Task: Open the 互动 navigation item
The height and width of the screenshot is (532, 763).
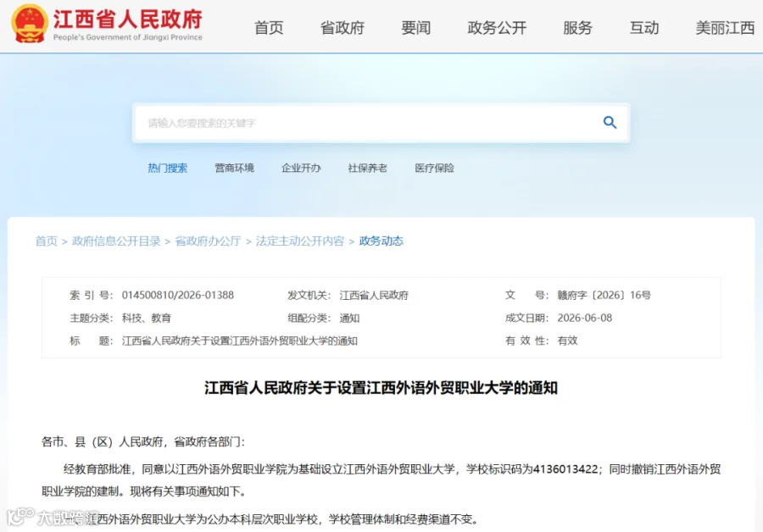Action: coord(644,28)
